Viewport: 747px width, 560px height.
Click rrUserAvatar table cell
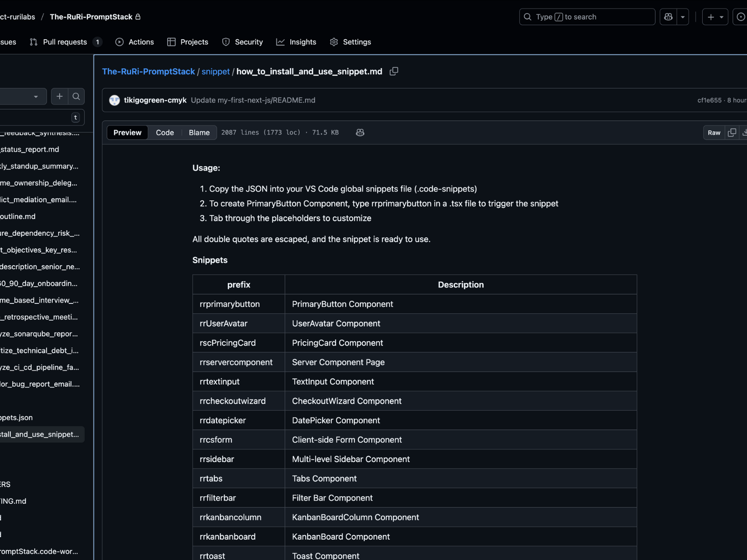239,323
